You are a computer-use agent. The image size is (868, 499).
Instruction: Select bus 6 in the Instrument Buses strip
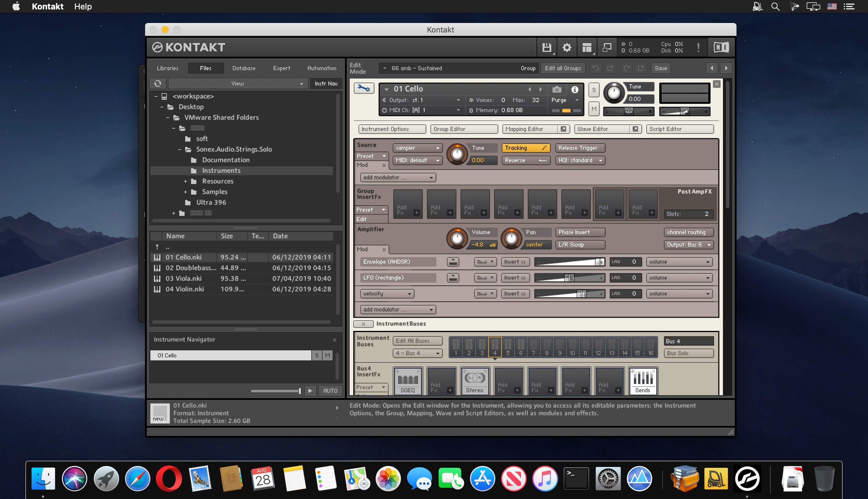pos(521,347)
